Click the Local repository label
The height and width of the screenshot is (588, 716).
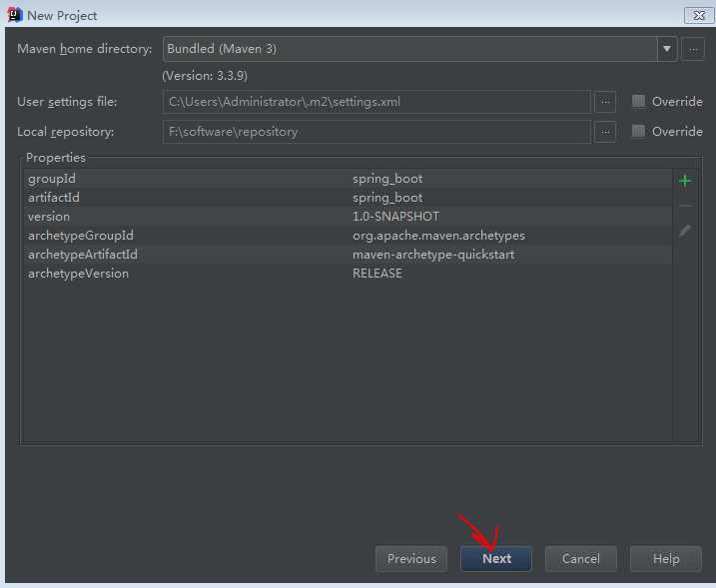click(x=65, y=132)
